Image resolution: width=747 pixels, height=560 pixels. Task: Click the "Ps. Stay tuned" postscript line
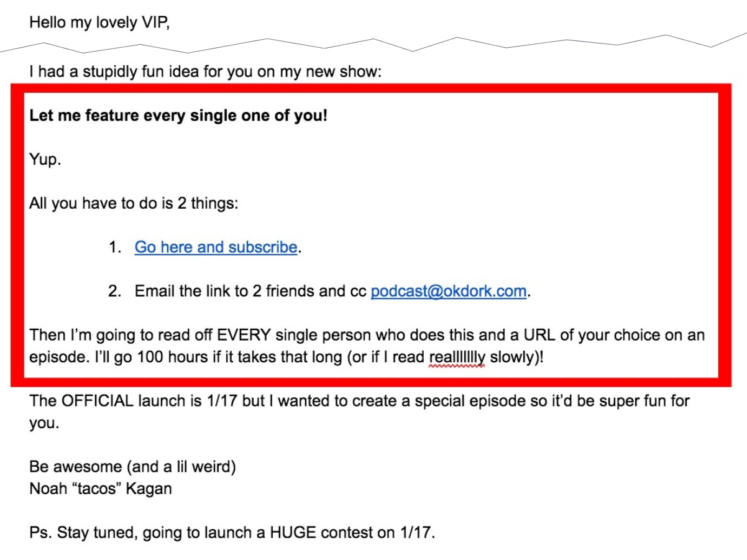click(232, 533)
